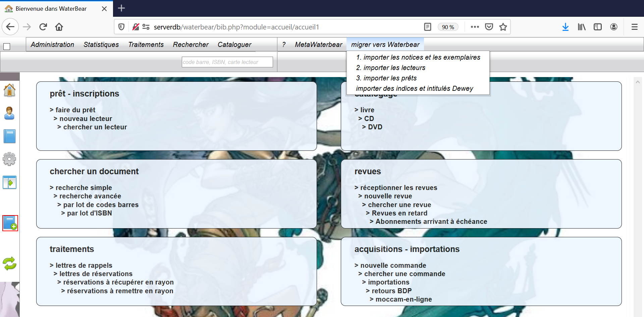Toggle the browser sidebars icon

[x=598, y=27]
